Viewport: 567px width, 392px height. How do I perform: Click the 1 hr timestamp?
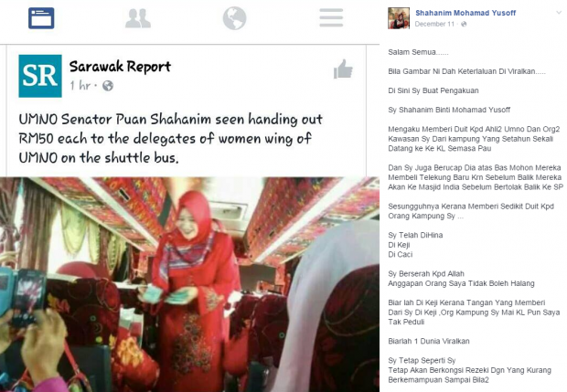80,86
